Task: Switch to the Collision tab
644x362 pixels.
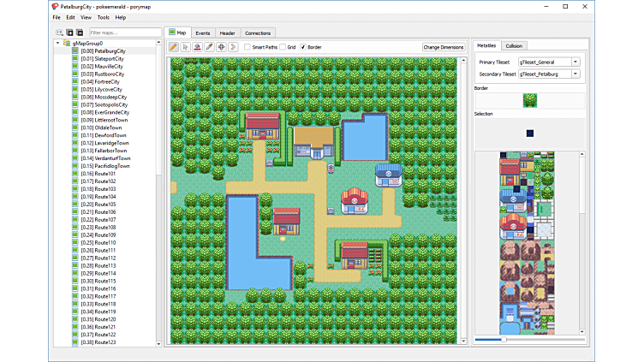Action: pyautogui.click(x=514, y=45)
